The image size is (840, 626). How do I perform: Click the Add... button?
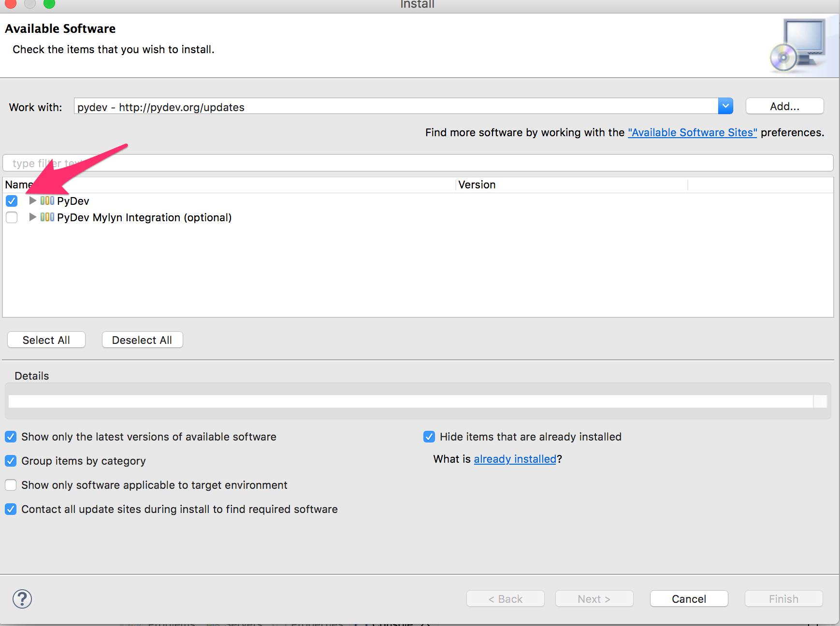pos(784,106)
